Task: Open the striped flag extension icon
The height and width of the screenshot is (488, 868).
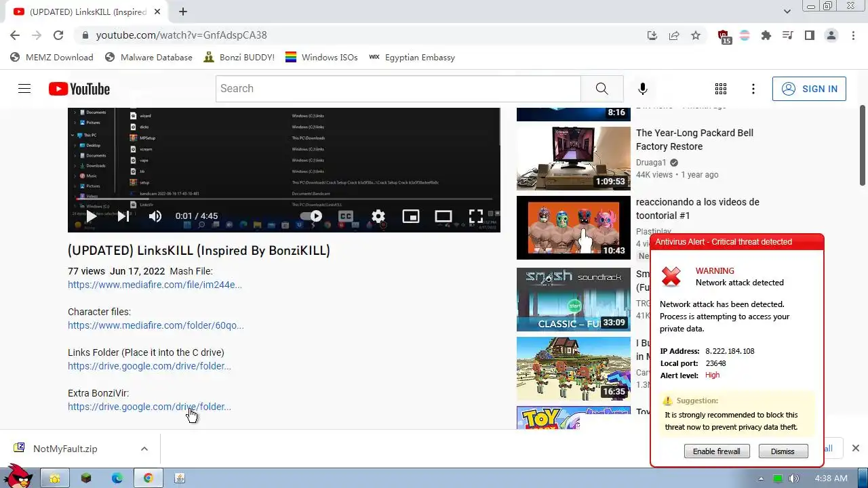Action: pyautogui.click(x=745, y=35)
